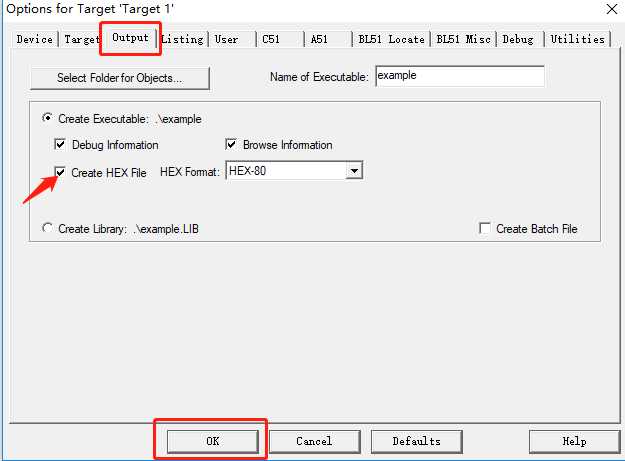This screenshot has height=461, width=625.
Task: Select the Create Executable radio button
Action: [x=47, y=118]
